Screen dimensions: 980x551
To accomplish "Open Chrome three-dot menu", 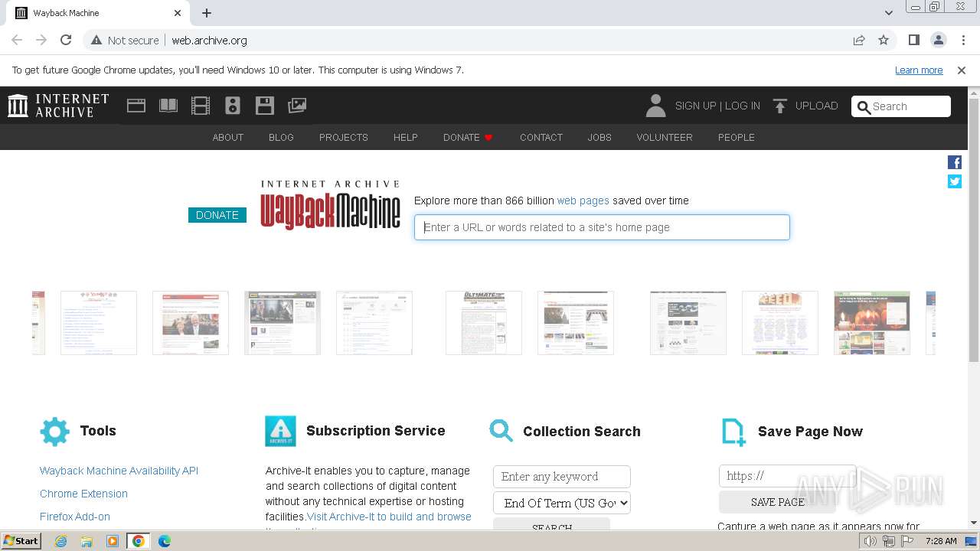I will [963, 40].
